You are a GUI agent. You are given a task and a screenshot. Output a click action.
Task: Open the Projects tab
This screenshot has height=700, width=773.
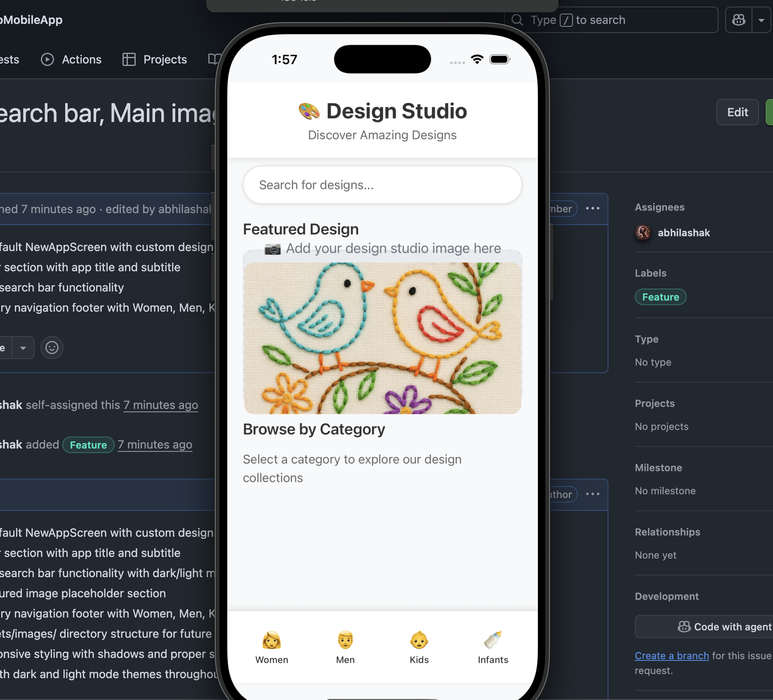(x=155, y=59)
